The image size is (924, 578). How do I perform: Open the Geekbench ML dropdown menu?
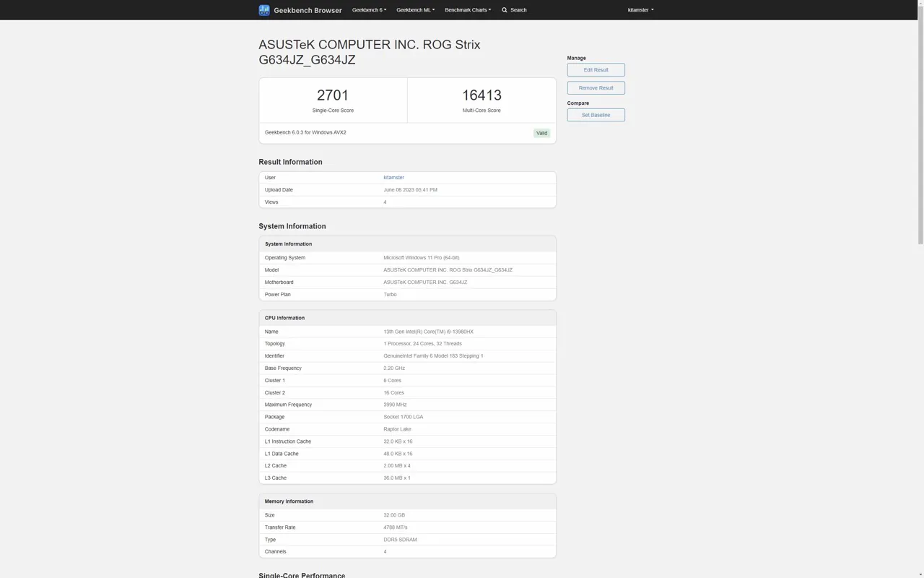coord(416,10)
